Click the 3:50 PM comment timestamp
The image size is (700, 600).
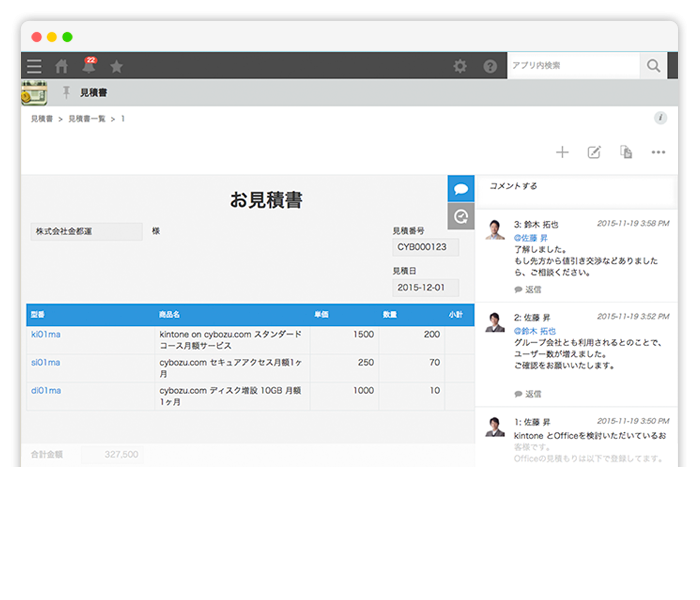[x=633, y=421]
